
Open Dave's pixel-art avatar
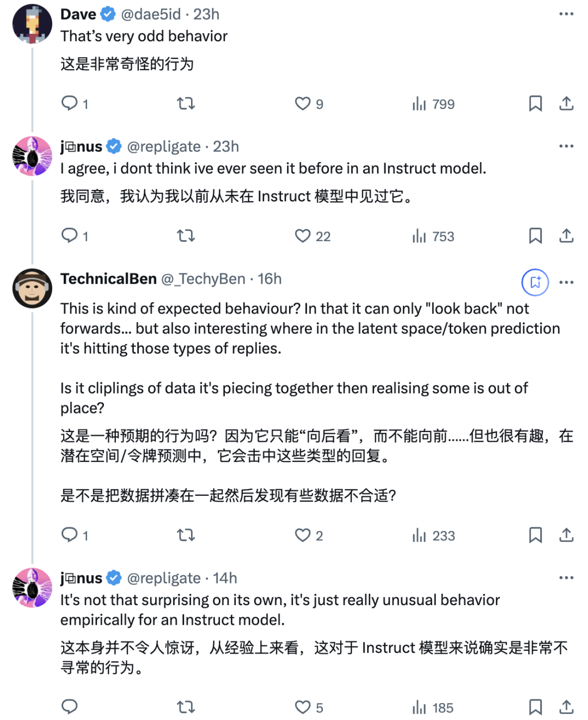point(32,24)
